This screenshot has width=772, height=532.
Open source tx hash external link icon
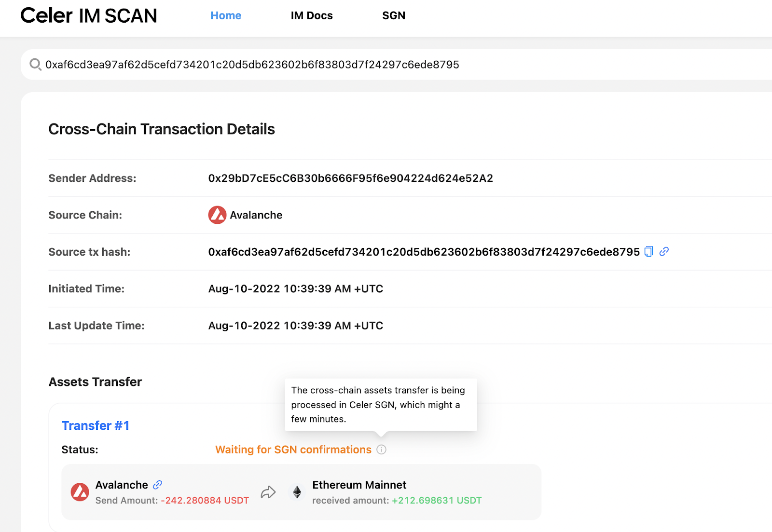point(664,252)
